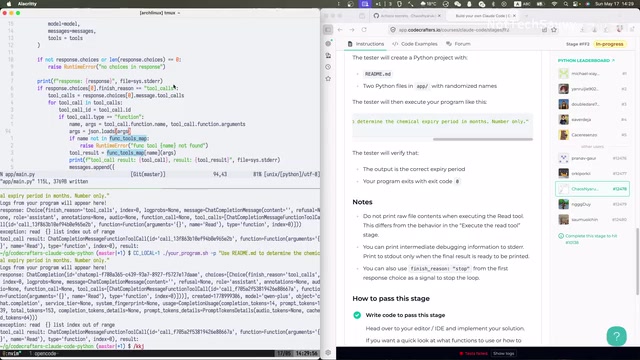Click the green check beside Write code step
The width and height of the screenshot is (640, 360).
tap(357, 315)
